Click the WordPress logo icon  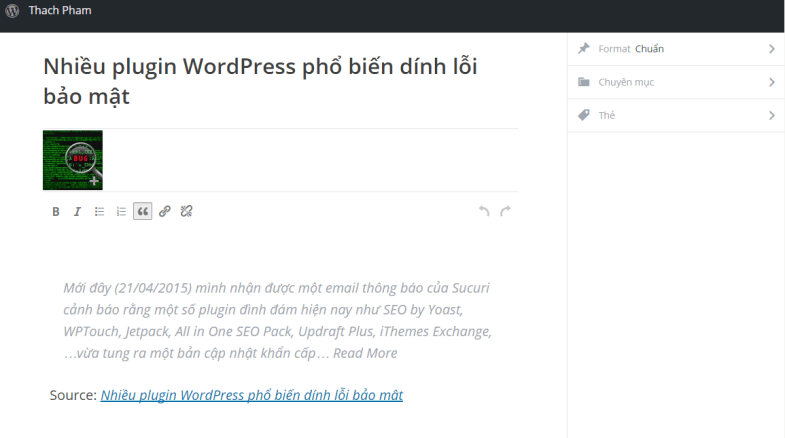13,11
